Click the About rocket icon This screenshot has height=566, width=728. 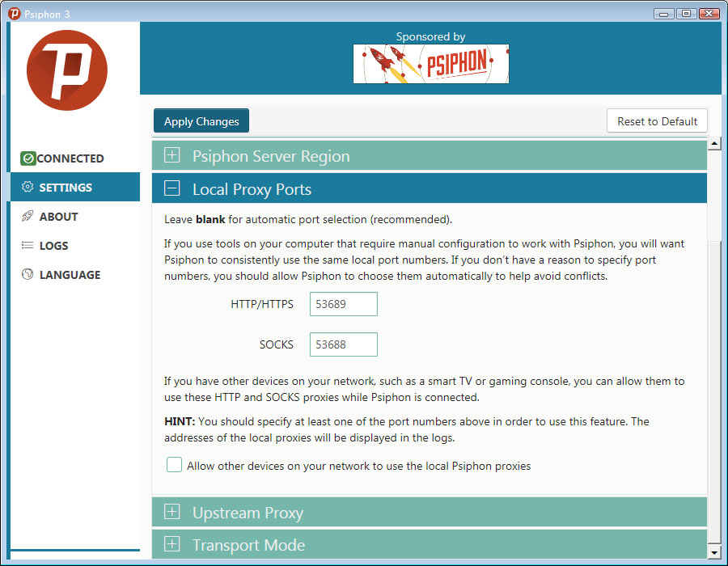(28, 216)
